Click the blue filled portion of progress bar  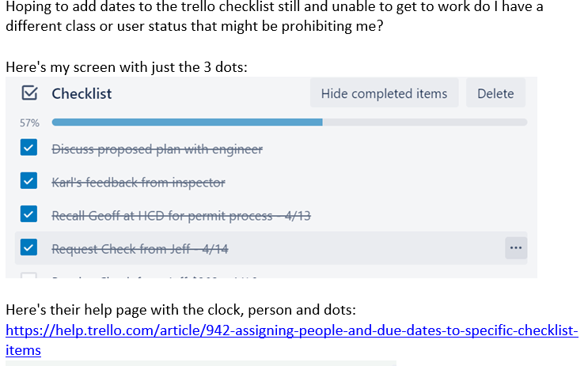[x=187, y=122]
